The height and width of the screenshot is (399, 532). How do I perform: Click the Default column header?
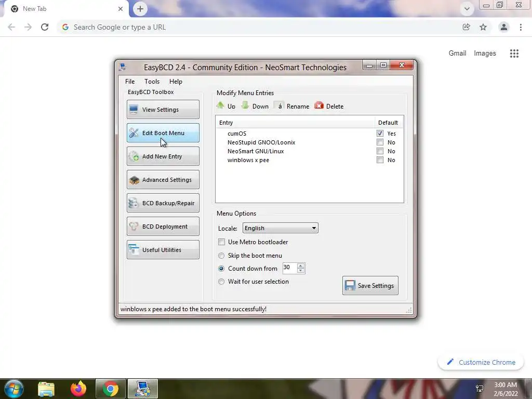pyautogui.click(x=389, y=123)
